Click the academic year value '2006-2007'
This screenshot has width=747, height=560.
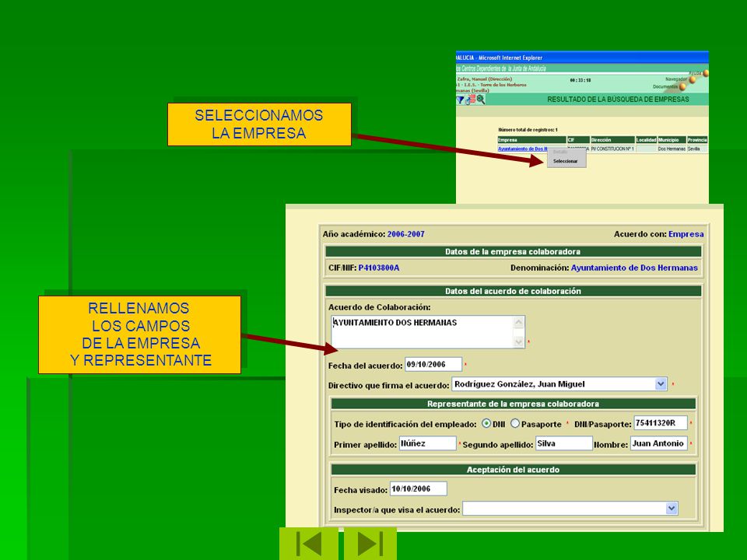coord(405,234)
